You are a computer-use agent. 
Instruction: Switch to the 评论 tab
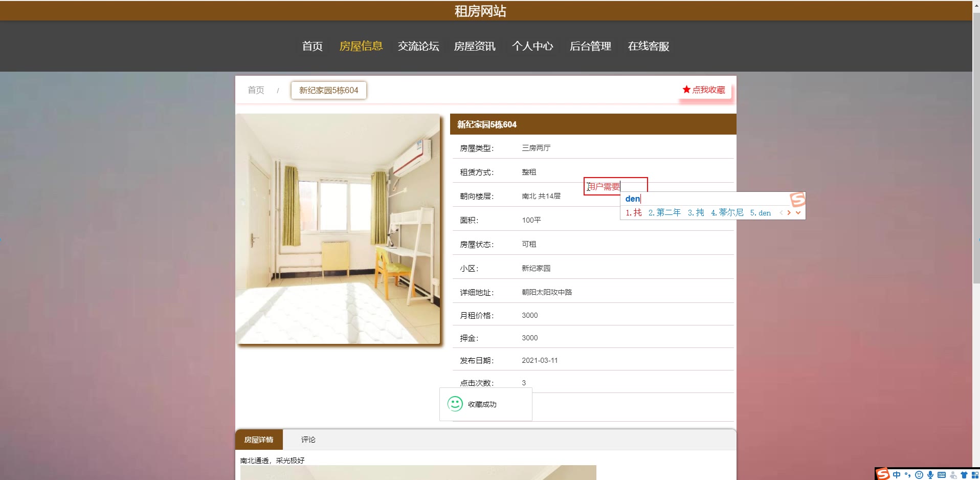click(x=308, y=440)
